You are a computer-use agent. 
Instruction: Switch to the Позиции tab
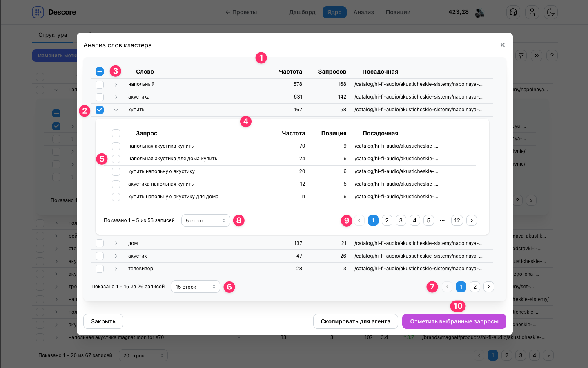coord(398,12)
